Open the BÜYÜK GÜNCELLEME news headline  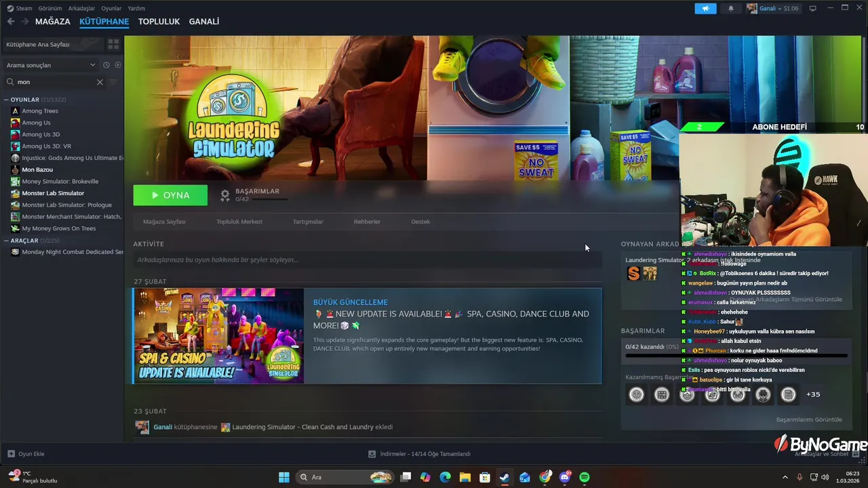(x=351, y=302)
